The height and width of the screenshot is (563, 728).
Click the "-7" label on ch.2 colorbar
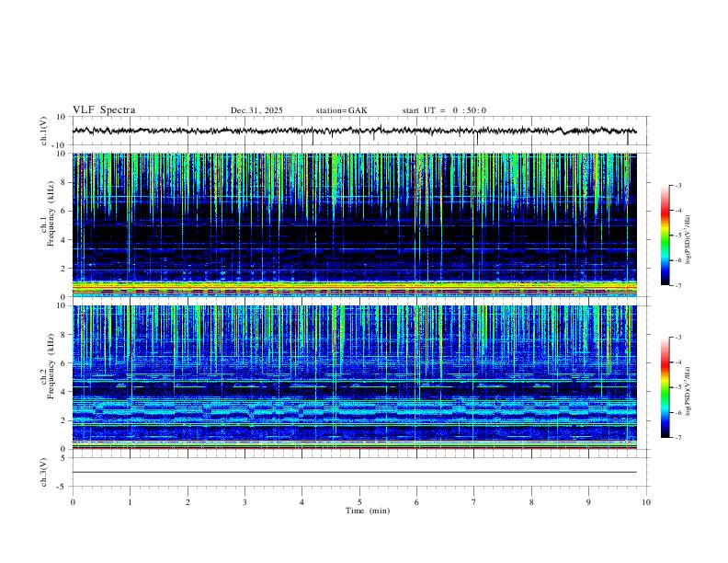[677, 438]
